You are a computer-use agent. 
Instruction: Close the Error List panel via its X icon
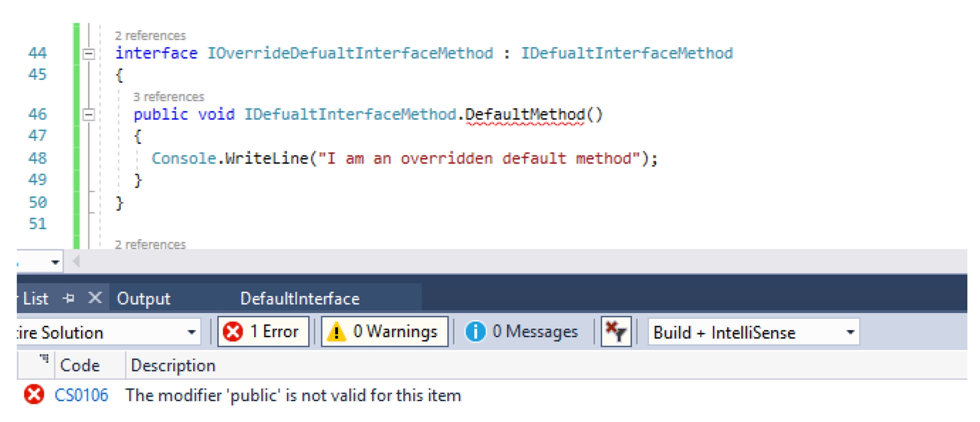click(95, 298)
